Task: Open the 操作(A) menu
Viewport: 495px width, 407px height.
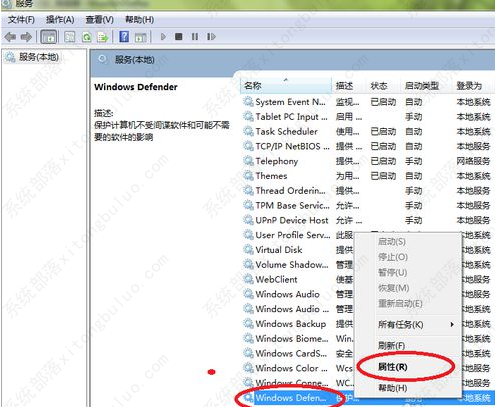Action: pyautogui.click(x=60, y=20)
